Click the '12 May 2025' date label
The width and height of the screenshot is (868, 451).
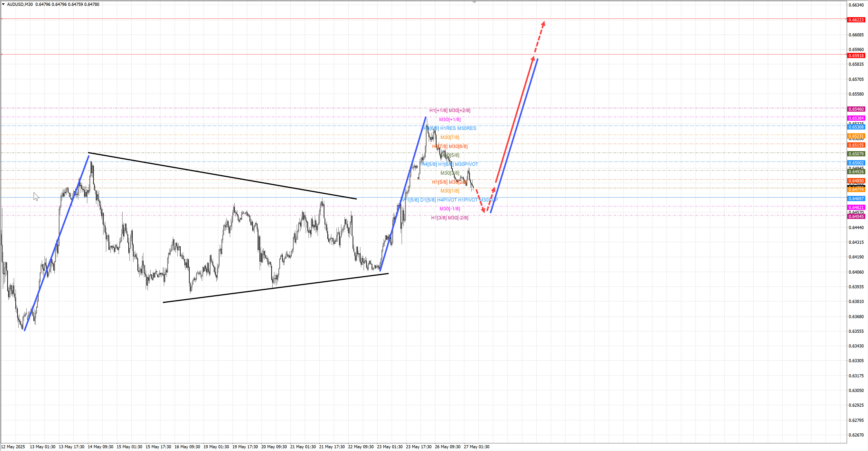13,447
